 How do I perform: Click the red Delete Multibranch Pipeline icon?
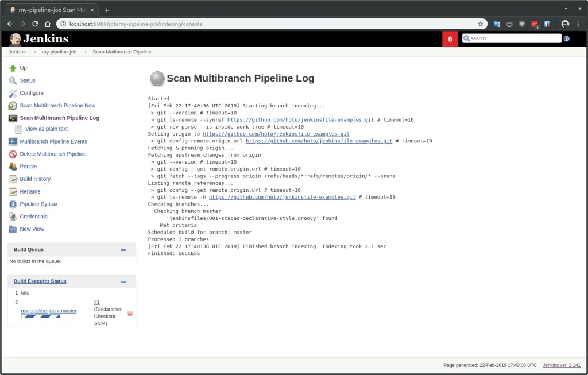[x=13, y=154]
